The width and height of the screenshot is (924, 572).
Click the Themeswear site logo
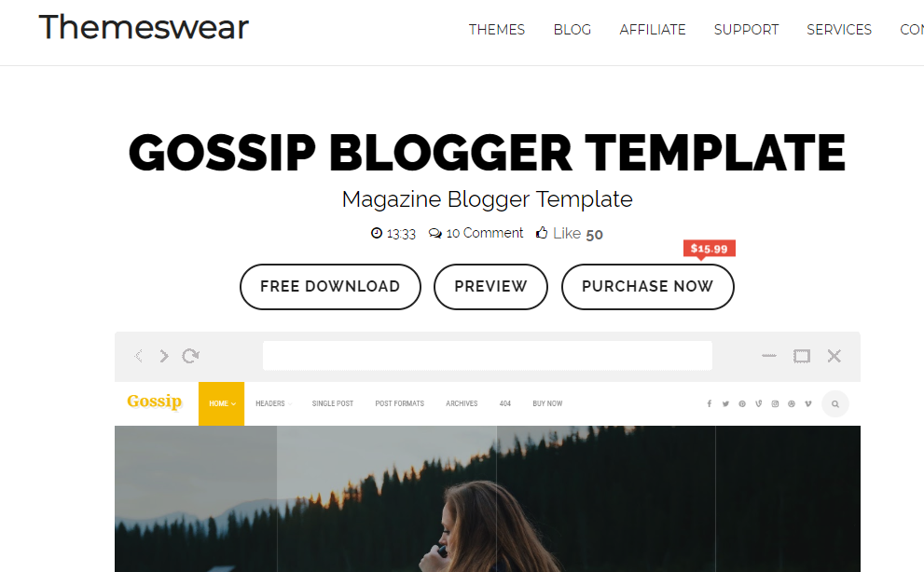tap(144, 27)
